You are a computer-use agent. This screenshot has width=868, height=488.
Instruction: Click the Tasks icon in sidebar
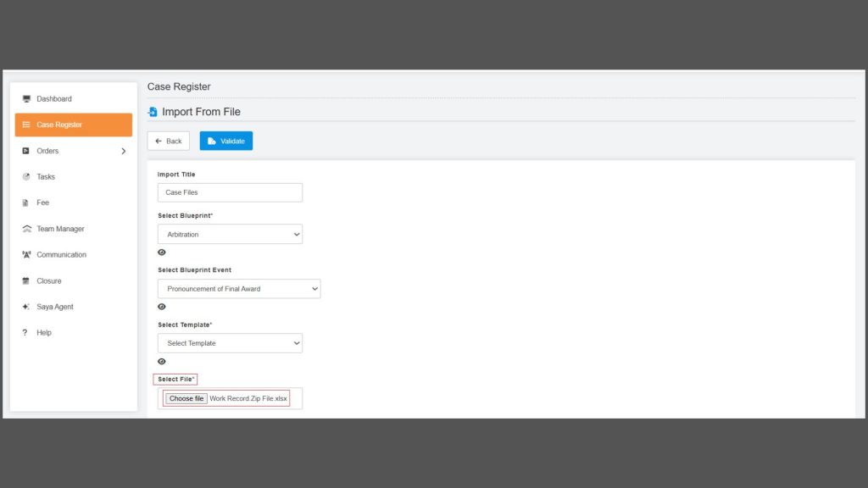pyautogui.click(x=26, y=177)
